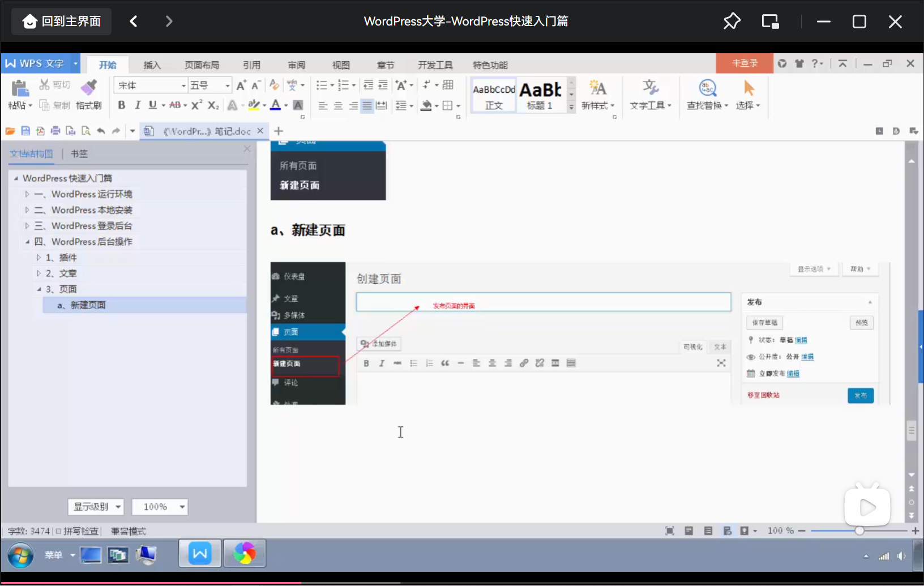This screenshot has height=586, width=924.
Task: Click the character shading A icon
Action: 298,105
